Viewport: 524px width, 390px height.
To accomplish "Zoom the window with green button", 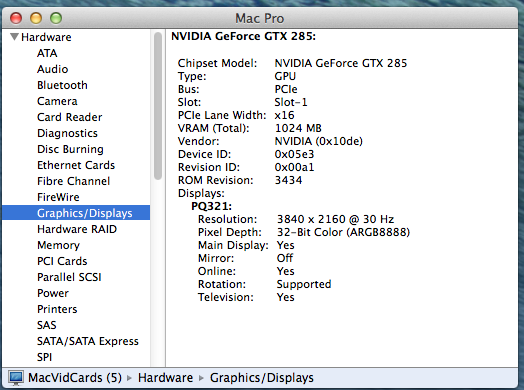I will tap(56, 18).
